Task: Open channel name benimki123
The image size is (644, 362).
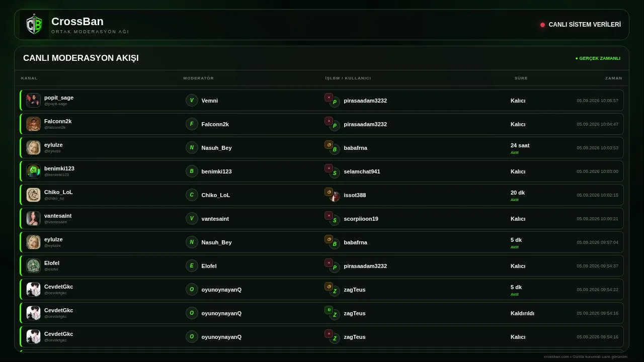Action: (x=59, y=168)
